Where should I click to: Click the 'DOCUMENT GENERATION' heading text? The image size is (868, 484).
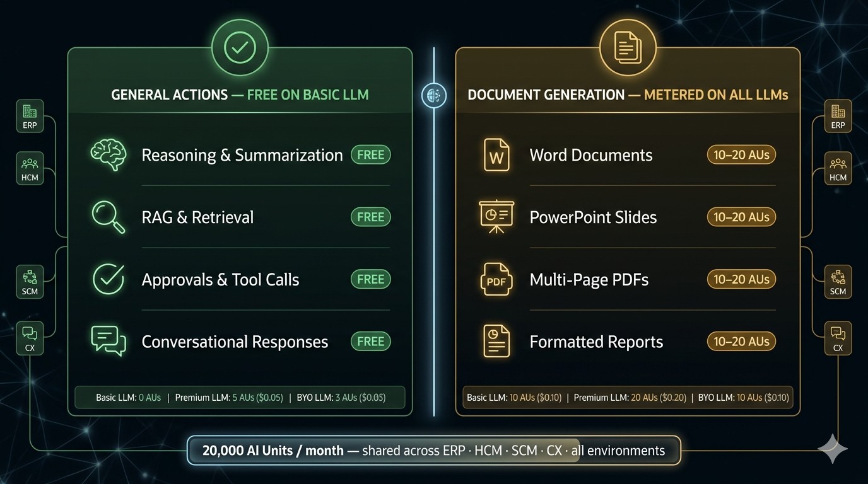(x=546, y=95)
